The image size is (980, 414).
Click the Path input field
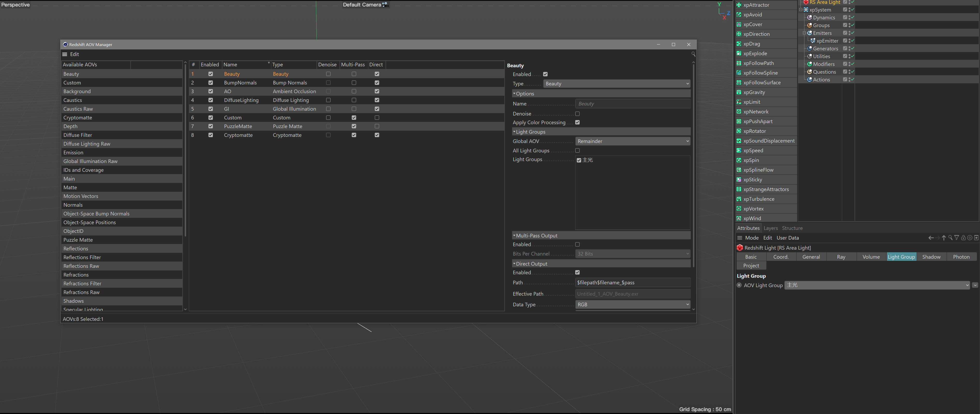pyautogui.click(x=632, y=282)
